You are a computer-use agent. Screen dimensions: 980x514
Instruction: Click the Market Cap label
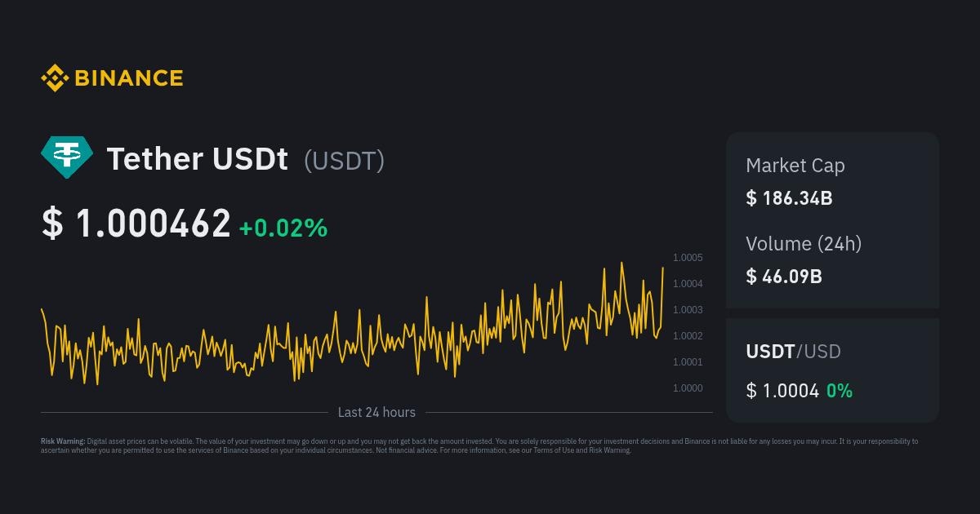click(x=795, y=166)
